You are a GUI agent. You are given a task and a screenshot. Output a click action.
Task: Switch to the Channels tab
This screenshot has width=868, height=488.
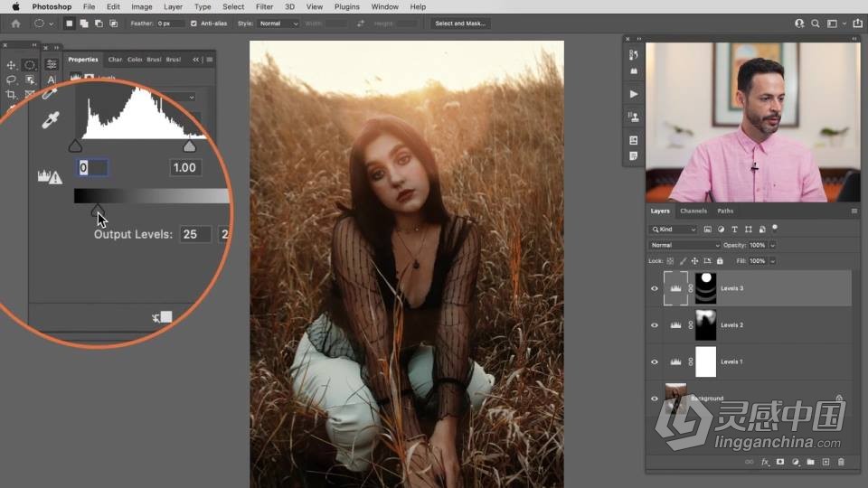coord(693,211)
